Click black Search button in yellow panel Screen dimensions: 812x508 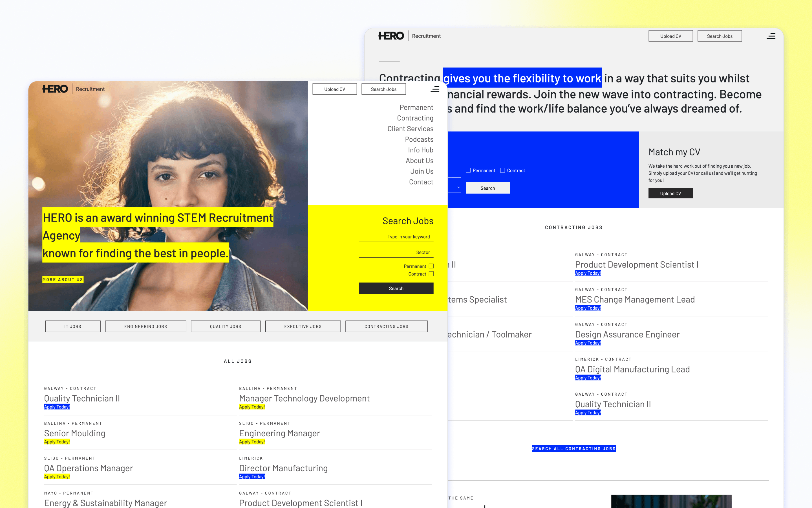point(396,288)
